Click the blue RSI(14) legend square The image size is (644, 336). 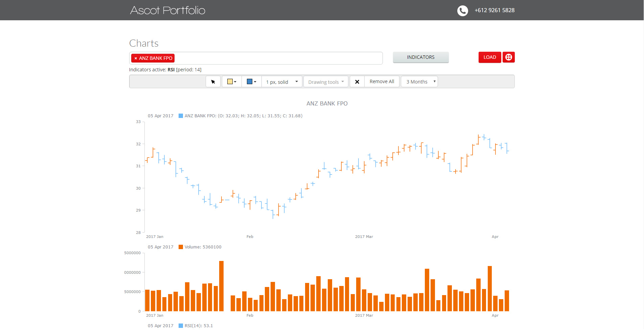181,326
